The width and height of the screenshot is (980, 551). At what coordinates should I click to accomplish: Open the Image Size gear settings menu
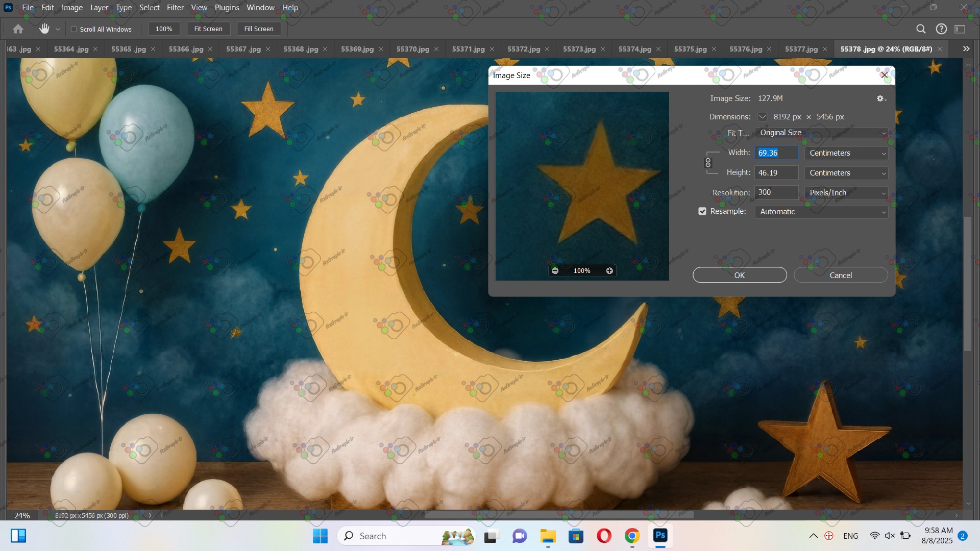[880, 98]
